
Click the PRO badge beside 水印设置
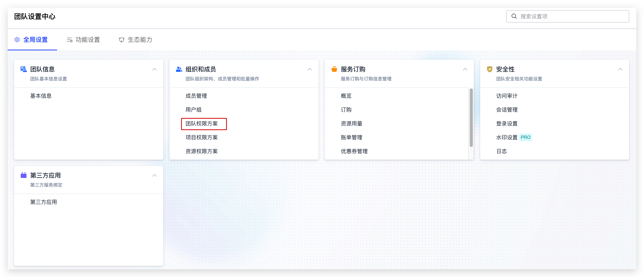(x=525, y=137)
